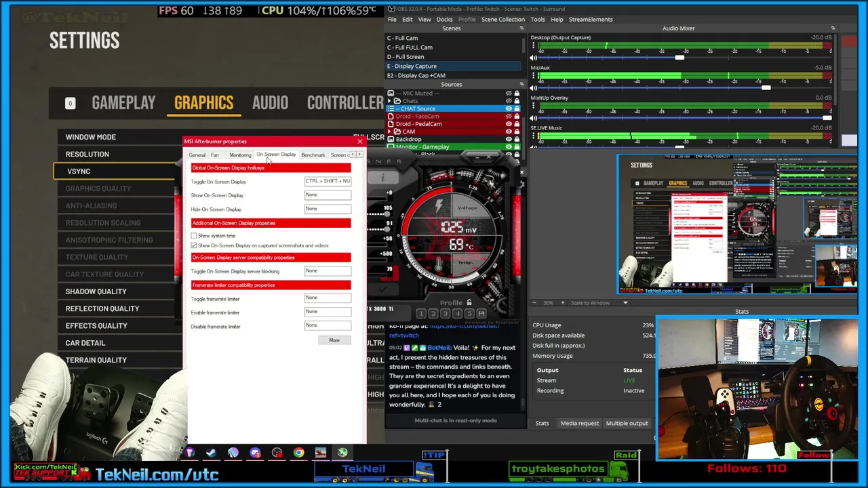The height and width of the screenshot is (488, 868).
Task: Open the Scene Collection menu
Action: 503,20
